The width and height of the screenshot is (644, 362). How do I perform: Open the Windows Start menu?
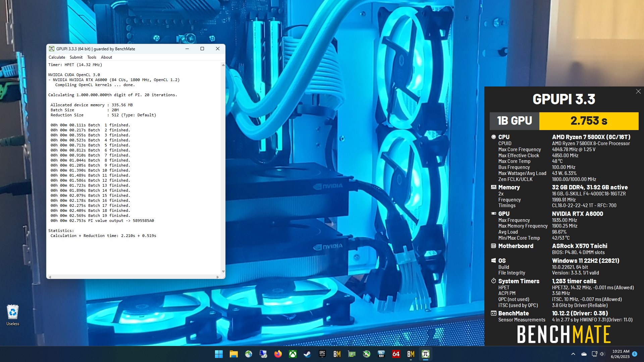pos(219,354)
